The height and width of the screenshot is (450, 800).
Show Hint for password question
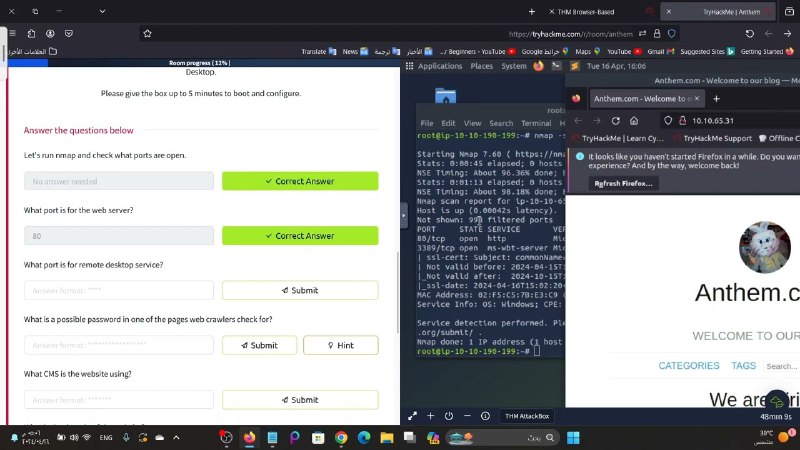click(341, 345)
